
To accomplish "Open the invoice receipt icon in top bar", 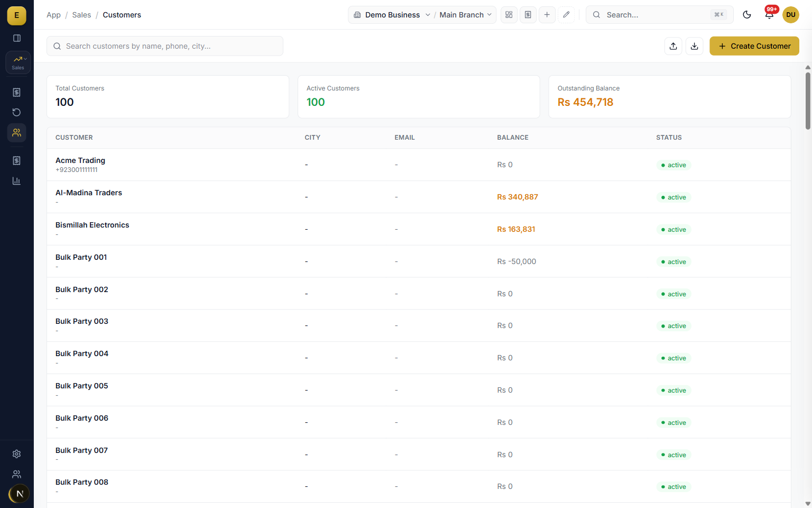I will click(528, 15).
